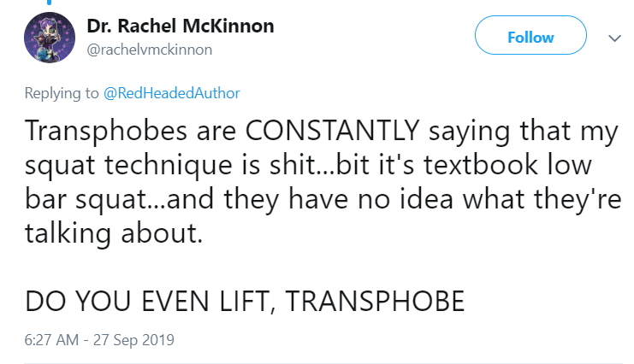Open the @RedHeadedAuthor profile link
This screenshot has width=634, height=364.
pos(171,93)
